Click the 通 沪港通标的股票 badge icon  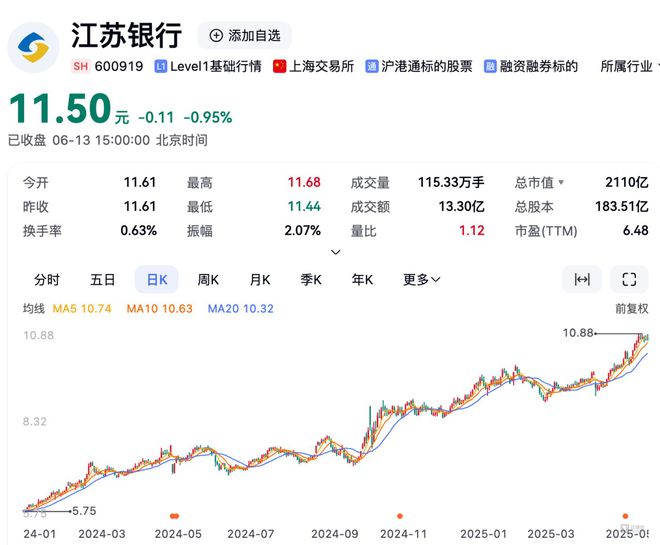(372, 66)
